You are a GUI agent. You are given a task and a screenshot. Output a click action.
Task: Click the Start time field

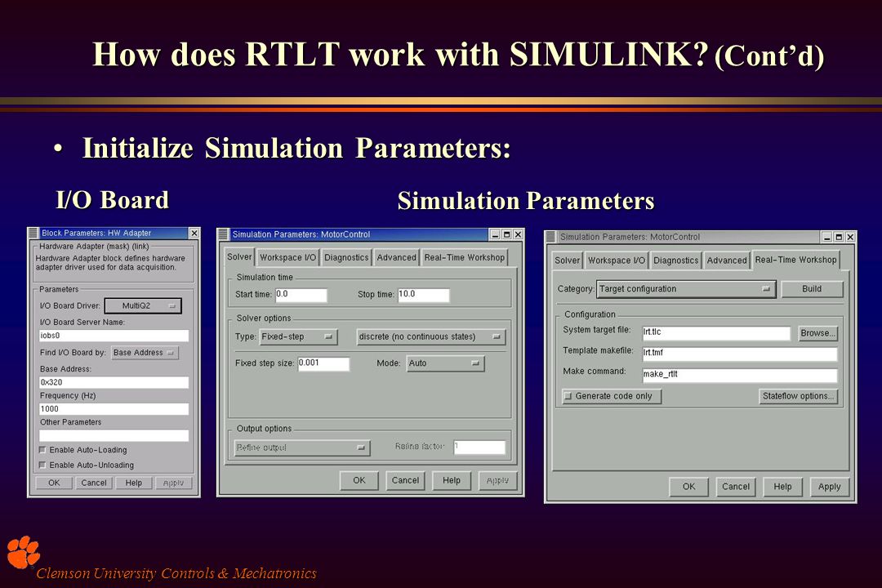(x=301, y=294)
